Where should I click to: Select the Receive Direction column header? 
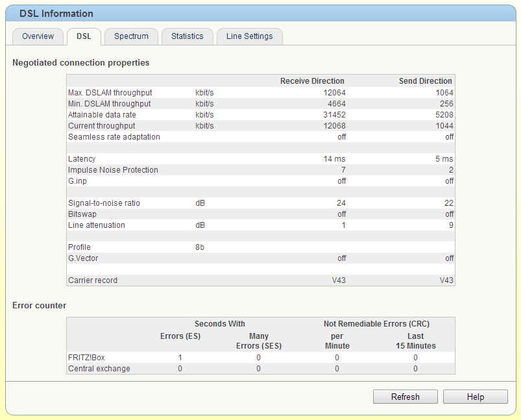312,81
